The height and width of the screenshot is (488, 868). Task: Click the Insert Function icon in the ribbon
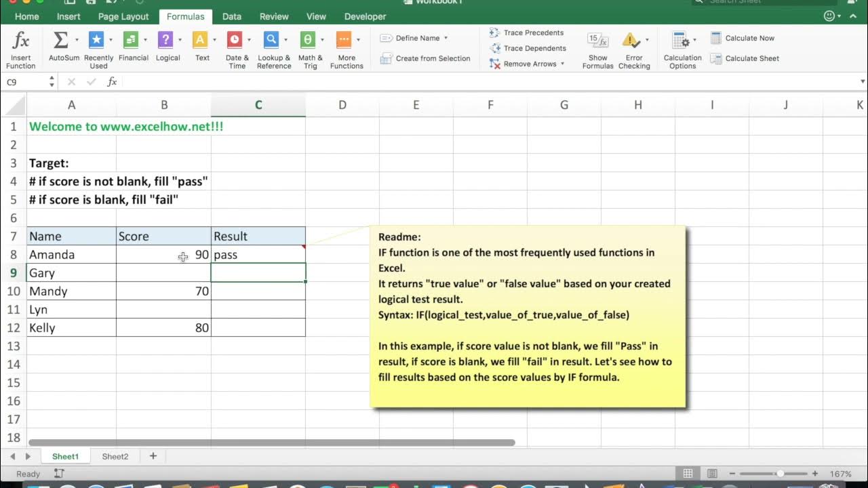click(x=21, y=41)
